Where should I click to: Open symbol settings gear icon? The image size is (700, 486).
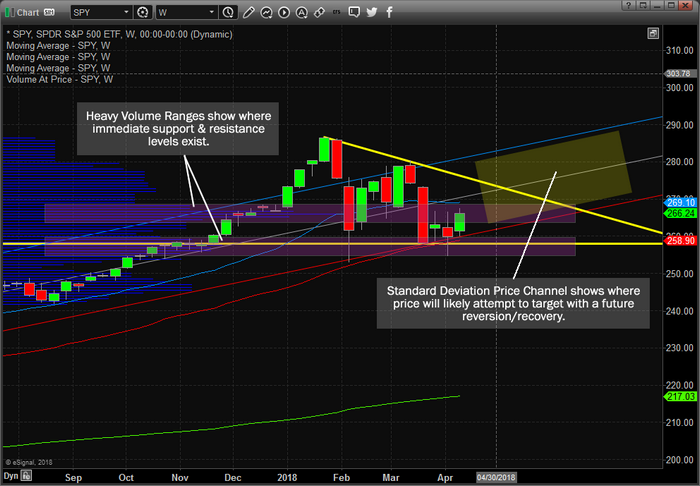pyautogui.click(x=143, y=12)
